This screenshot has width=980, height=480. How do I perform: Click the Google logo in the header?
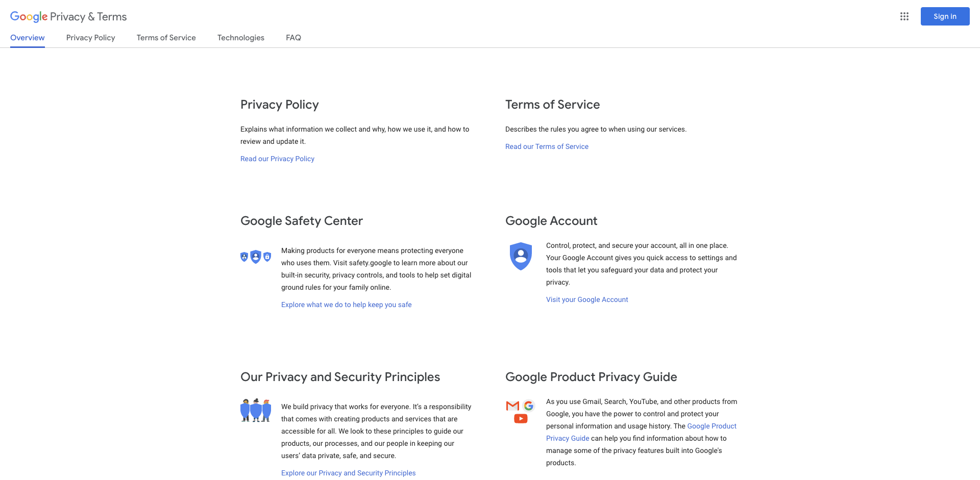pyautogui.click(x=29, y=16)
